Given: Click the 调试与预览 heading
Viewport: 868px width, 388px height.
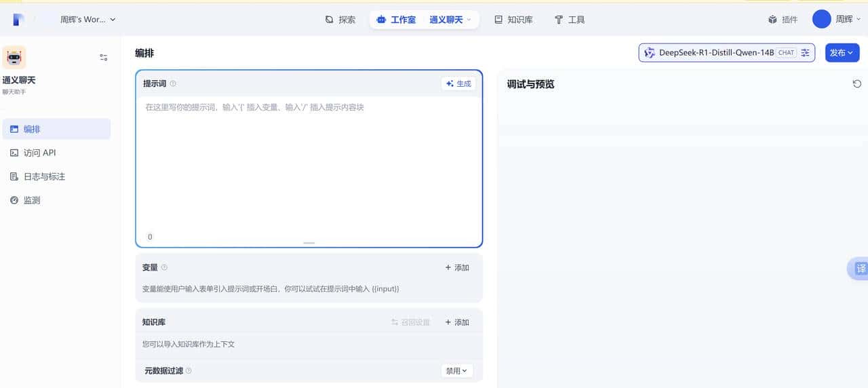Looking at the screenshot, I should click(x=531, y=84).
